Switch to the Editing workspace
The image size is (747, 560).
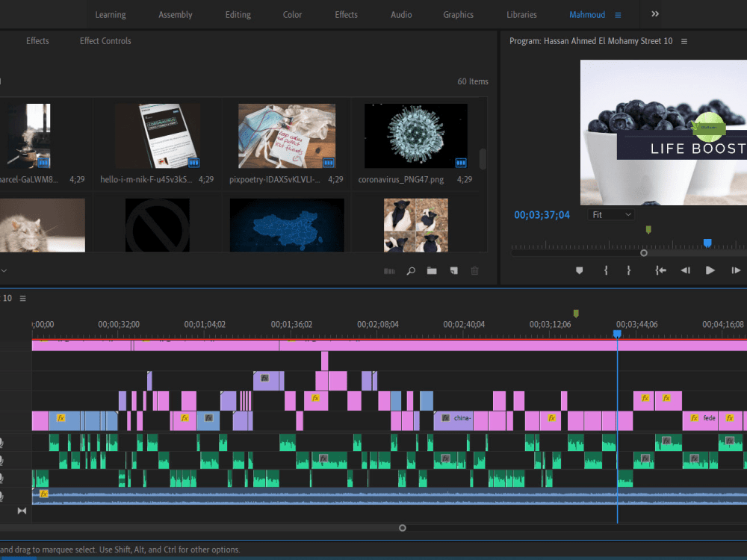click(x=238, y=15)
